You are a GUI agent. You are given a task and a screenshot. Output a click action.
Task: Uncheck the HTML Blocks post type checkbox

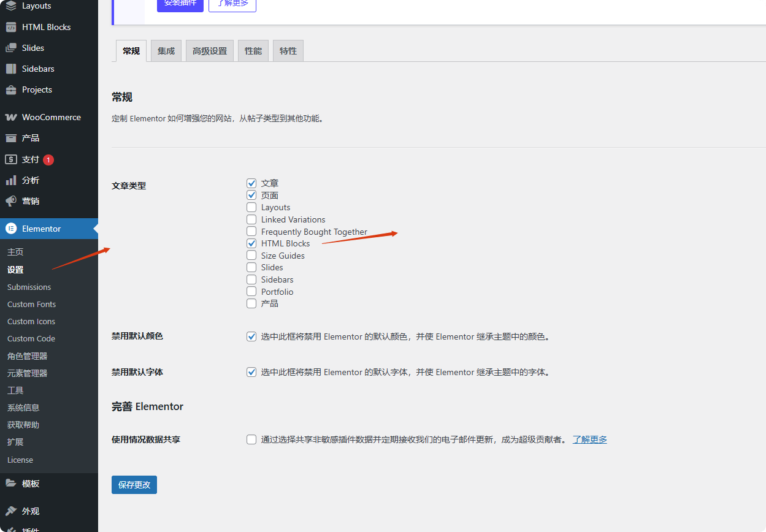pyautogui.click(x=251, y=243)
